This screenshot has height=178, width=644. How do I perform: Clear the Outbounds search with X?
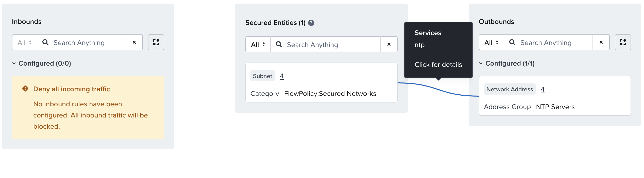tap(601, 42)
